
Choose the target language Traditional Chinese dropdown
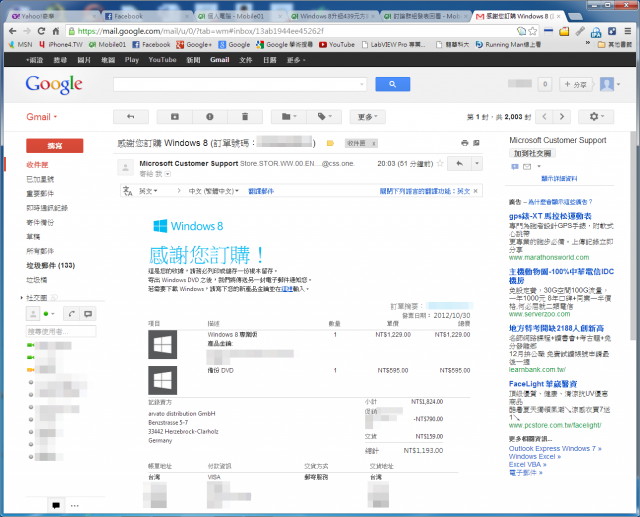213,191
